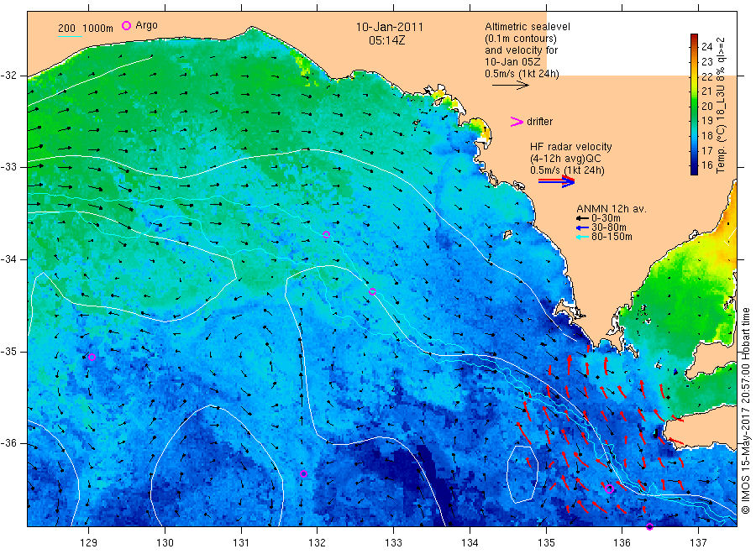Click the magenta Argo circle in the legend
Image resolution: width=756 pixels, height=554 pixels.
pyautogui.click(x=126, y=25)
